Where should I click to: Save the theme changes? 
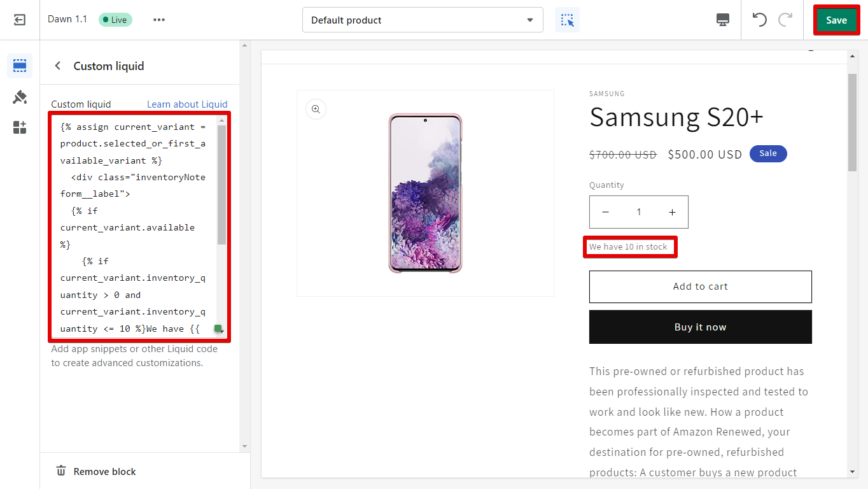coord(836,20)
